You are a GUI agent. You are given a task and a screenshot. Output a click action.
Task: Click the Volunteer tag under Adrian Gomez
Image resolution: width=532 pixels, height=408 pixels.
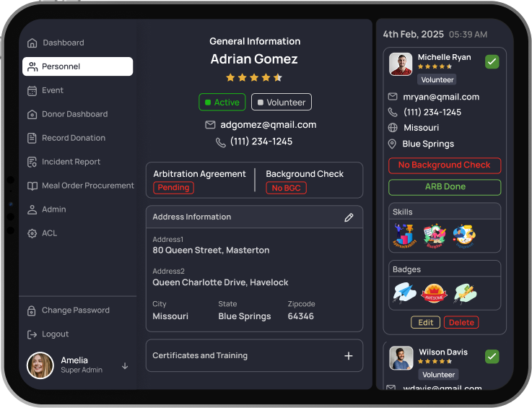[282, 103]
